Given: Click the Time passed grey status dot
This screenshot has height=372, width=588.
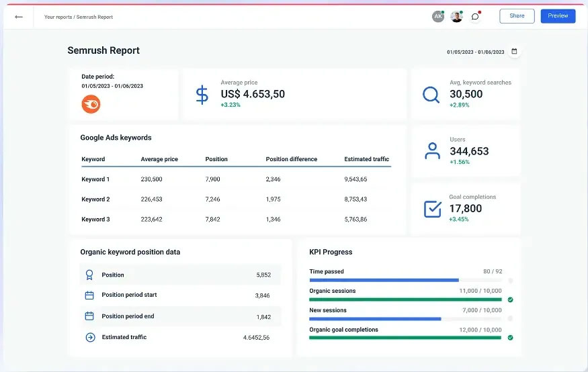Looking at the screenshot, I should tap(510, 281).
